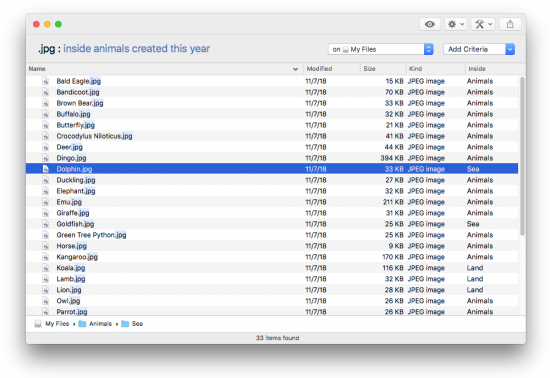Select the file name Parrot.jpg
This screenshot has width=550, height=378.
[72, 312]
